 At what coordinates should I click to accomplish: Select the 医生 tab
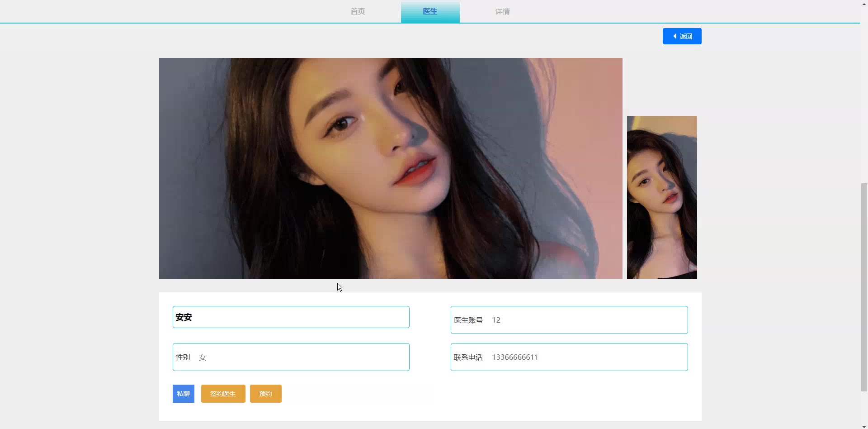(430, 11)
